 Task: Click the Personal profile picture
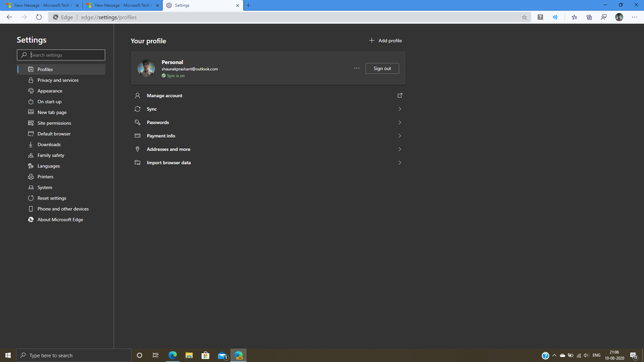click(146, 68)
